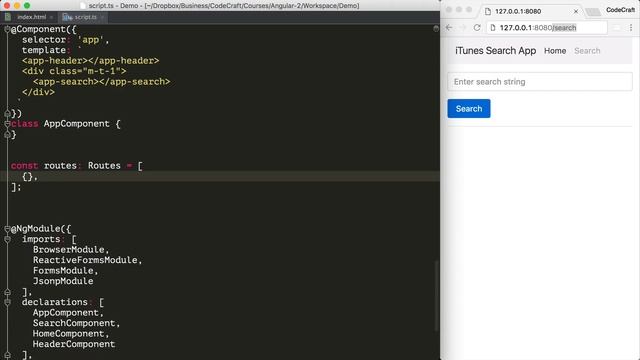The width and height of the screenshot is (640, 360).
Task: Click the editor vertical scrollbar thumb
Action: point(436,296)
